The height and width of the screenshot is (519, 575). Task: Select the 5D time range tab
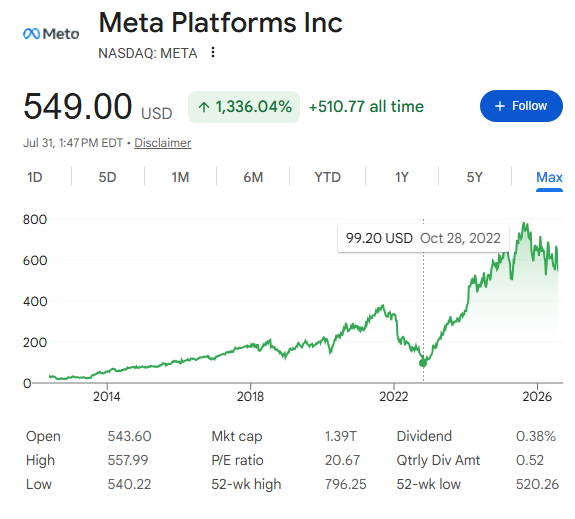coord(107,178)
